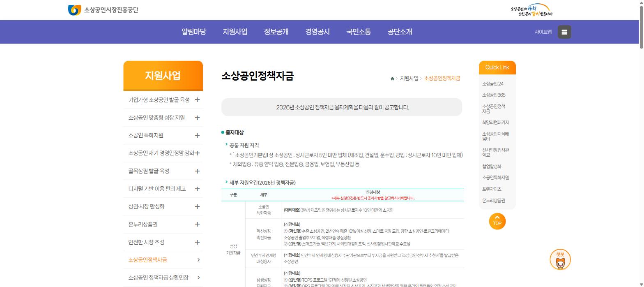This screenshot has height=287, width=644.
Task: Click 사이트맵 text link
Action: pyautogui.click(x=543, y=32)
